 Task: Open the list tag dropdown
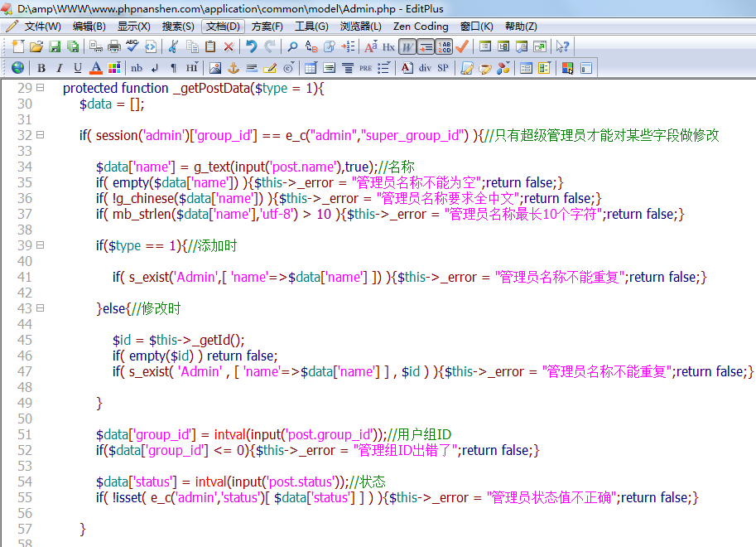[383, 68]
